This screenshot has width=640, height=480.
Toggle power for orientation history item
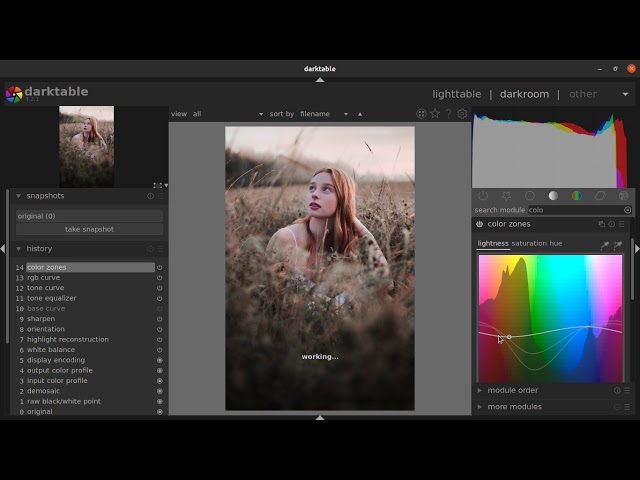coord(160,329)
